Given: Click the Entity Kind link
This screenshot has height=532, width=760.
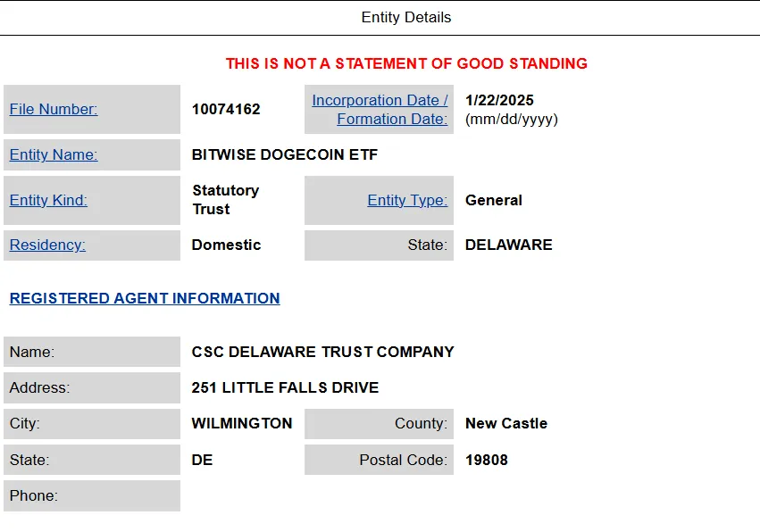Looking at the screenshot, I should [x=48, y=200].
